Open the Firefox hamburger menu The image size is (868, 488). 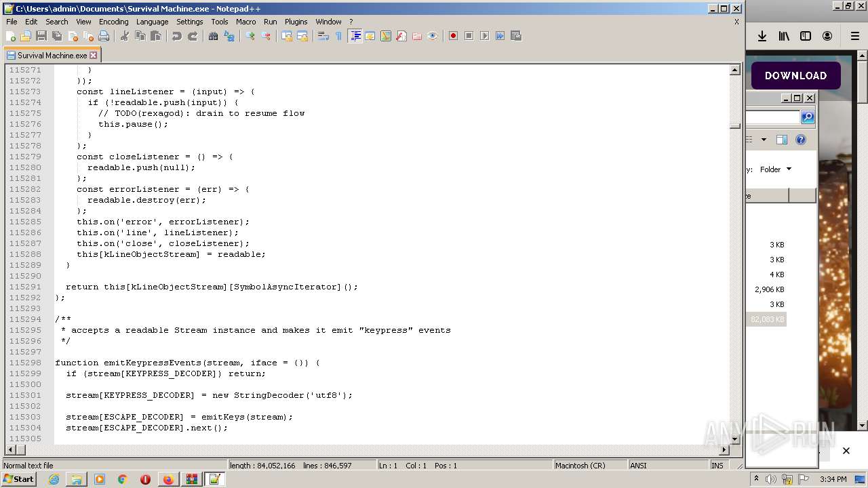[855, 36]
